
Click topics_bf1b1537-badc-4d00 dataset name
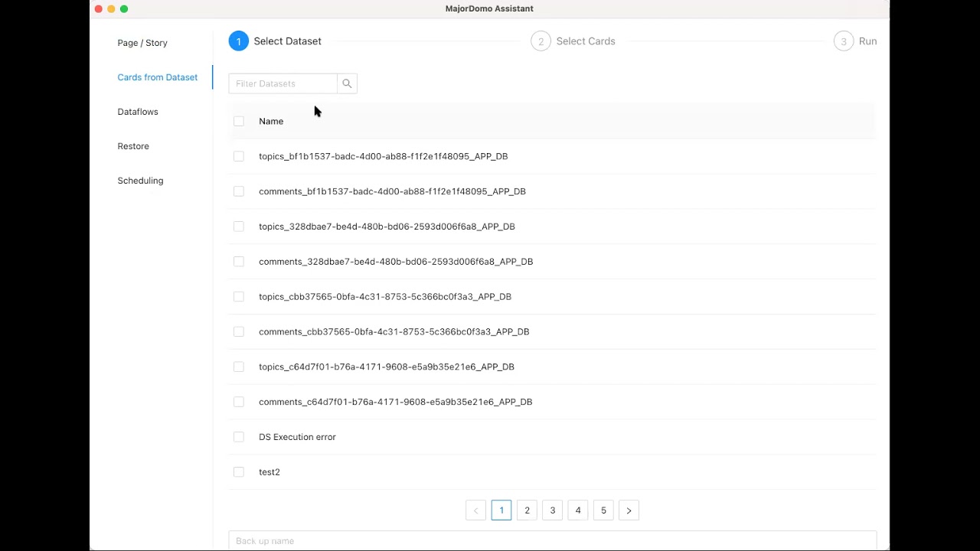[384, 156]
